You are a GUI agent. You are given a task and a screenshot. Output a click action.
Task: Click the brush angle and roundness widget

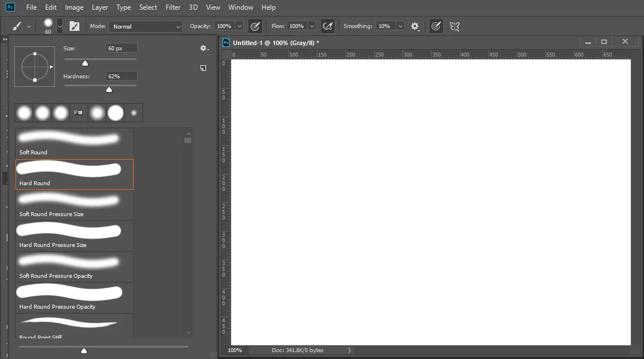coord(34,67)
